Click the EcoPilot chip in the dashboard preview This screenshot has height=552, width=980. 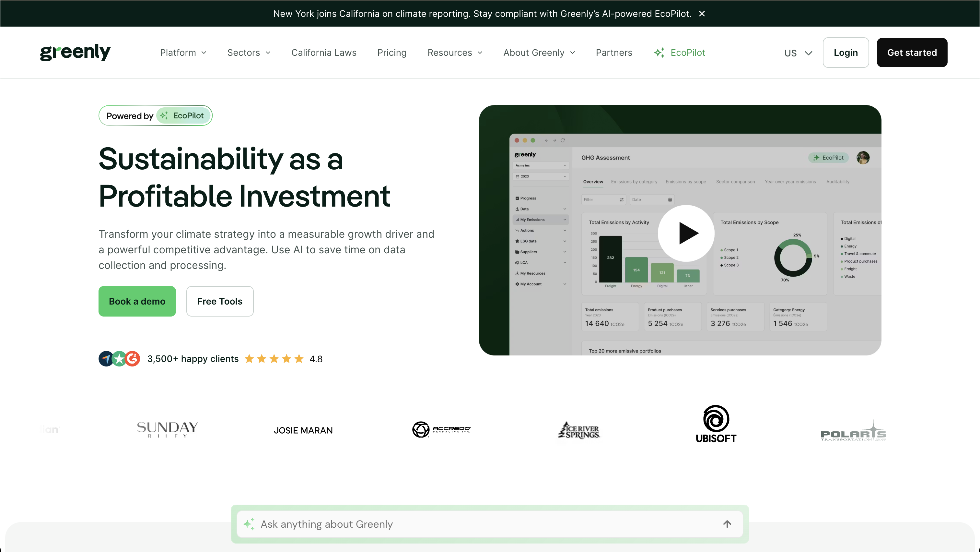click(828, 158)
